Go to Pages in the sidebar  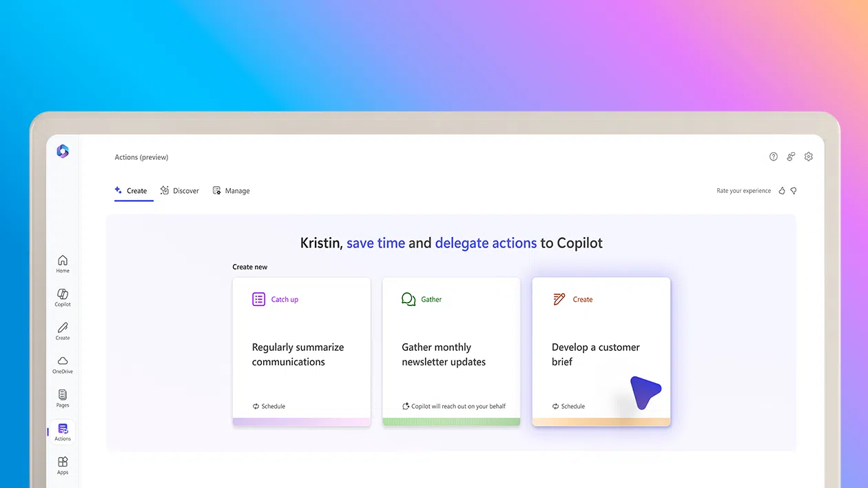click(x=63, y=398)
